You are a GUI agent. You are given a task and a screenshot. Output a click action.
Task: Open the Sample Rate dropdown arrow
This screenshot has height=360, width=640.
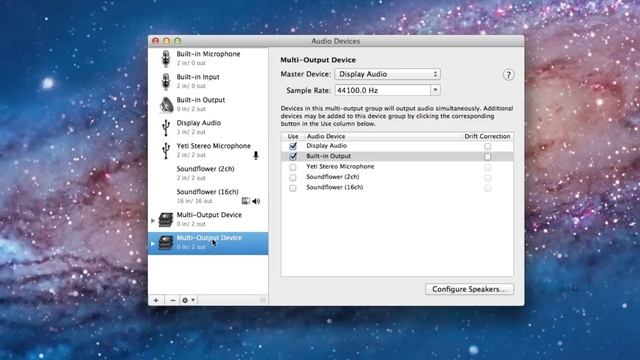pos(435,90)
